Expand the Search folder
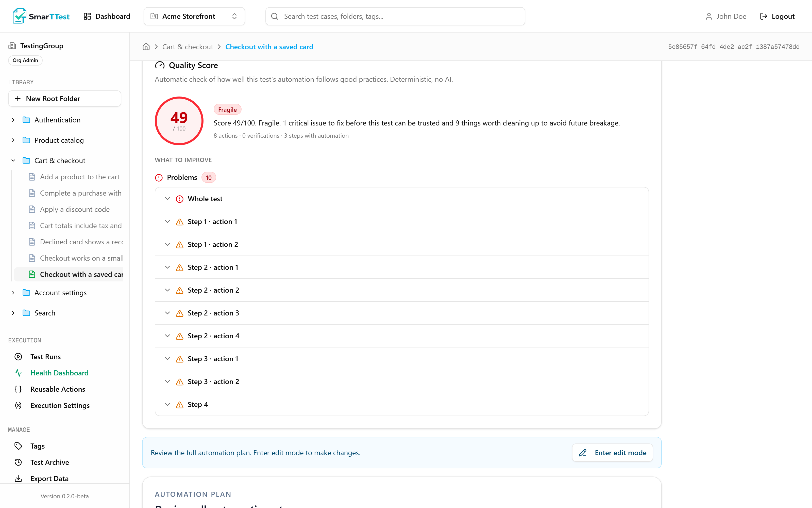Image resolution: width=812 pixels, height=508 pixels. click(13, 313)
